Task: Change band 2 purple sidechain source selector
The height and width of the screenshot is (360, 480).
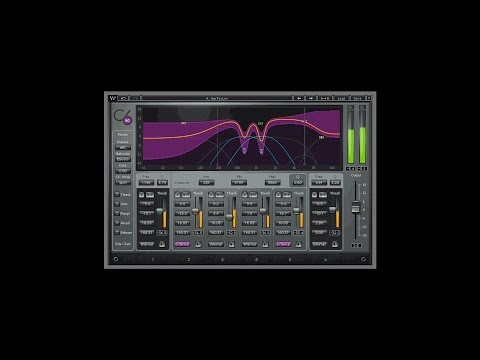Action: tap(182, 244)
